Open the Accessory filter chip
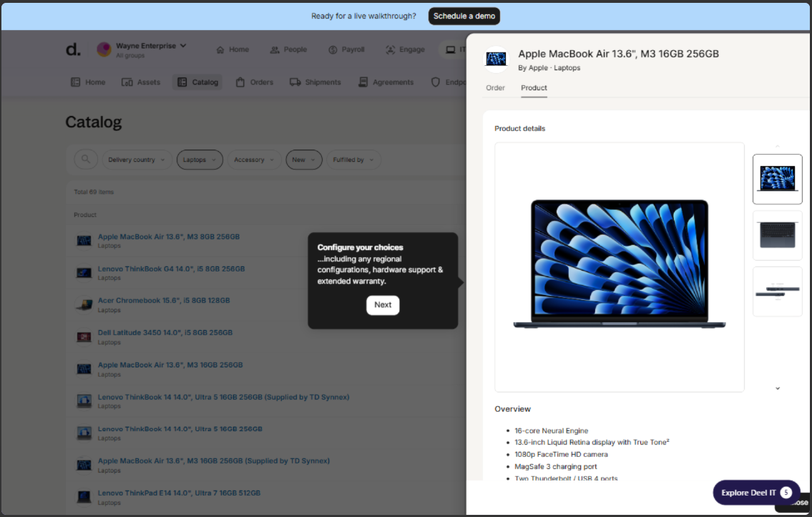The height and width of the screenshot is (517, 812). coord(254,160)
